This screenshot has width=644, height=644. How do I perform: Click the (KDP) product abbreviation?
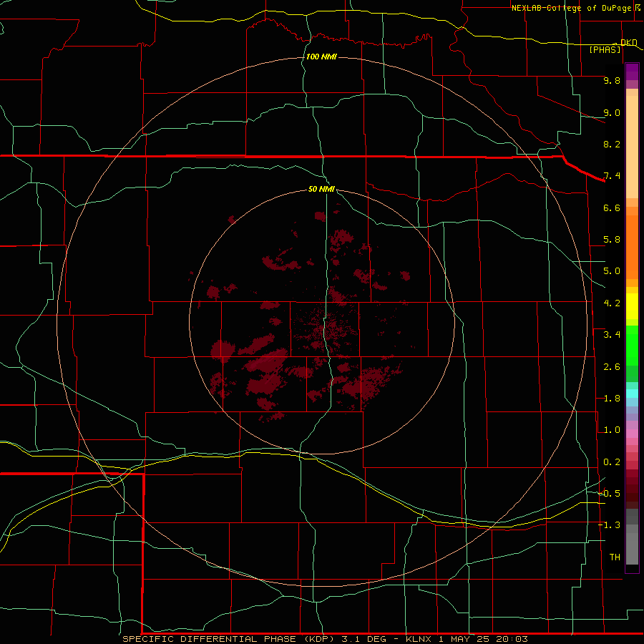click(x=319, y=639)
